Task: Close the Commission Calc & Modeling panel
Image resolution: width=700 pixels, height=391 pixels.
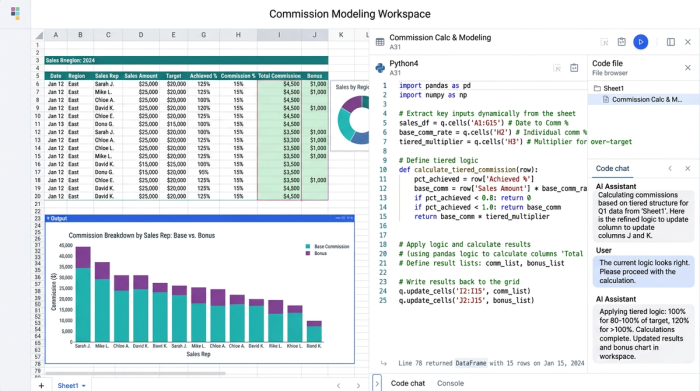Action: point(688,42)
